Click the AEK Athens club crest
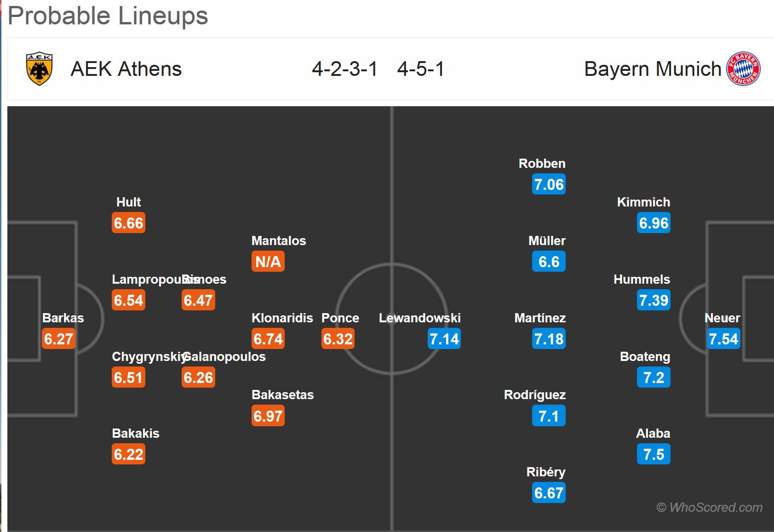This screenshot has height=532, width=774. 40,69
